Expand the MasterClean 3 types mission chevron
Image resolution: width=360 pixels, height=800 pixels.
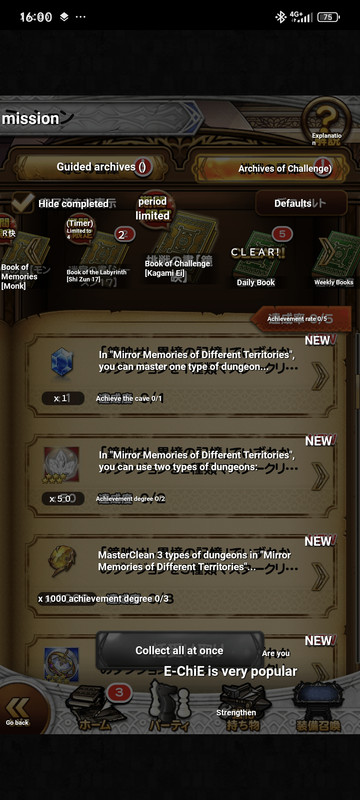click(x=320, y=576)
